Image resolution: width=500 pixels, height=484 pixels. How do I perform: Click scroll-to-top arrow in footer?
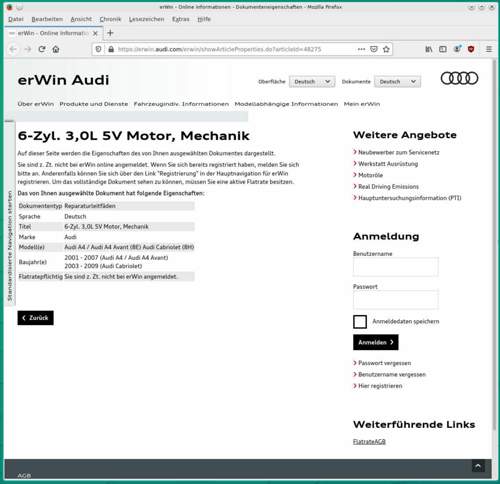478,466
